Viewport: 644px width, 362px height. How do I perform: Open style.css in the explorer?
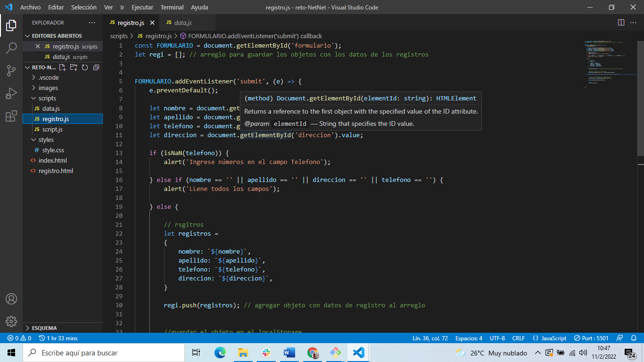coord(63,150)
